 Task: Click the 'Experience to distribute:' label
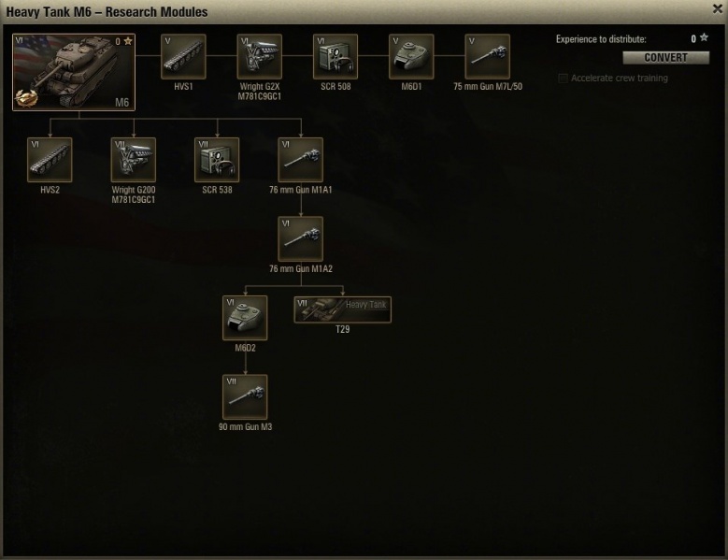coord(601,39)
